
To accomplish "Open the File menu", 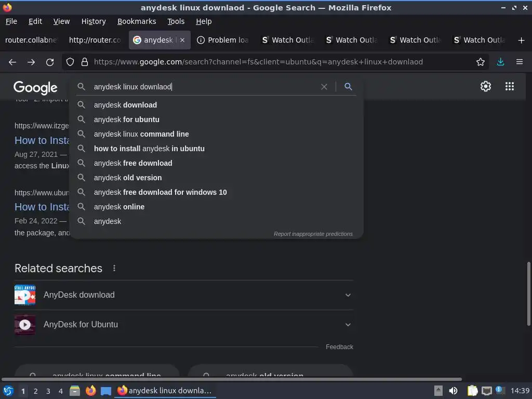I will pyautogui.click(x=11, y=21).
